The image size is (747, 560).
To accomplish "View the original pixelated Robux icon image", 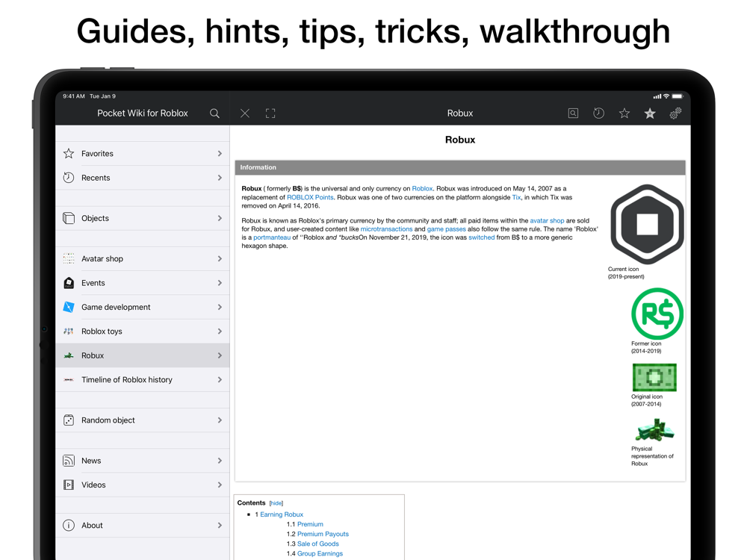I will 654,378.
